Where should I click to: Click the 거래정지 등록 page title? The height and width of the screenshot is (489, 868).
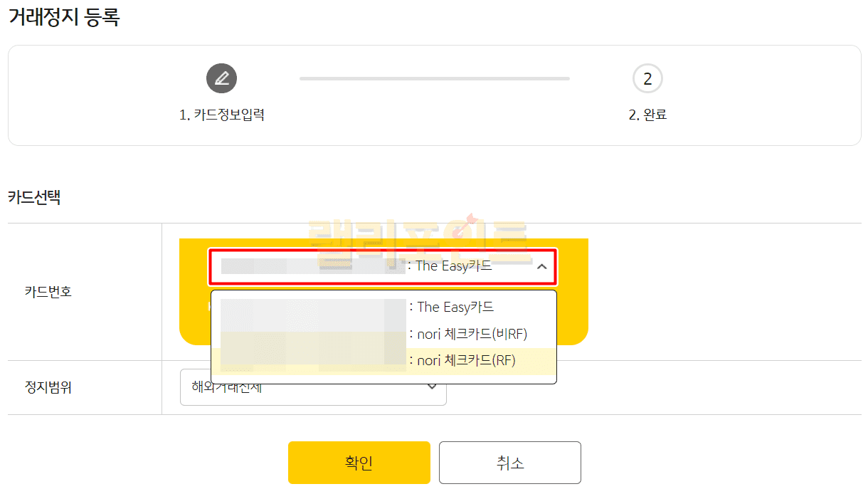coord(64,18)
